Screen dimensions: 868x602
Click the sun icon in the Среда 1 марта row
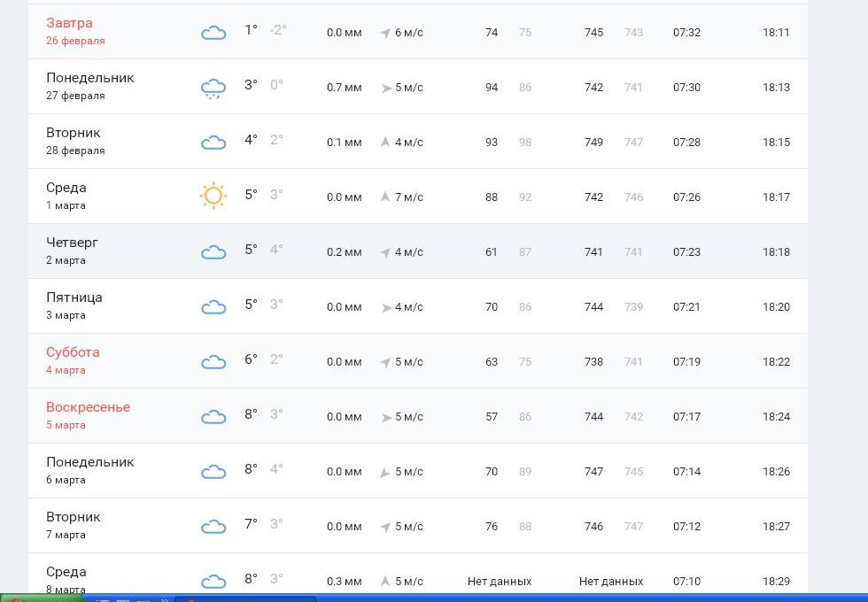[213, 196]
